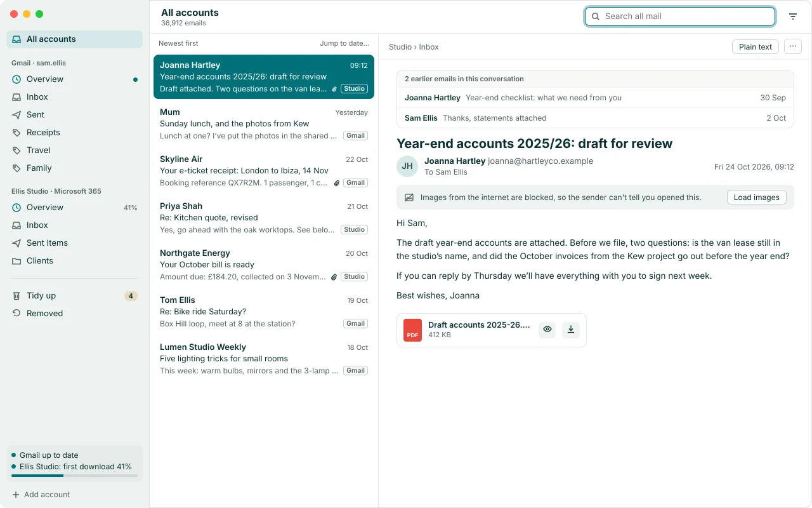Click the blocked images icon in banner
The height and width of the screenshot is (508, 812).
click(409, 197)
